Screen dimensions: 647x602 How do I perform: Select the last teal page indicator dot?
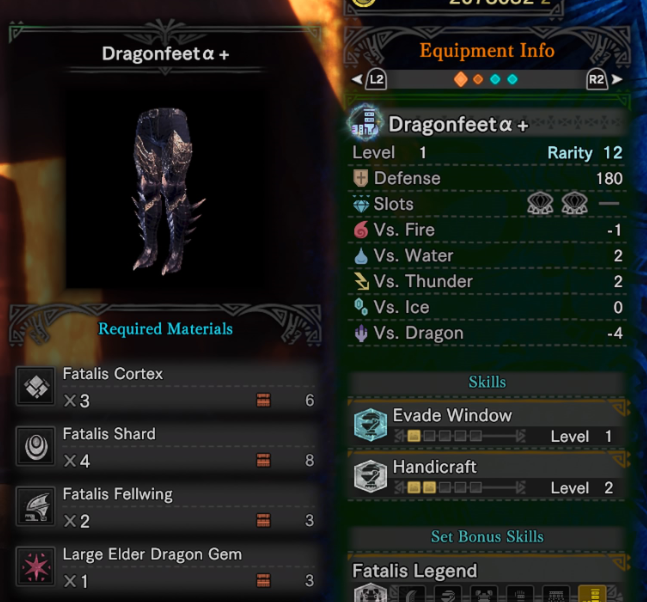click(x=512, y=79)
